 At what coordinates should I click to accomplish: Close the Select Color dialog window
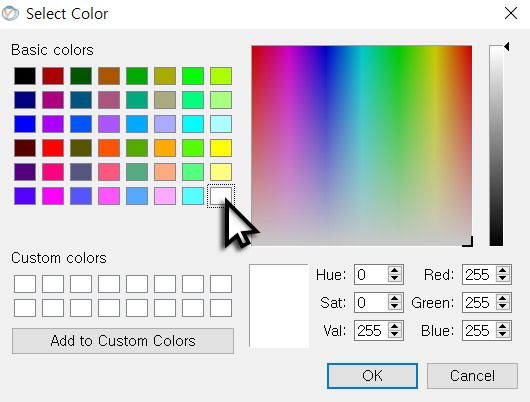click(511, 14)
